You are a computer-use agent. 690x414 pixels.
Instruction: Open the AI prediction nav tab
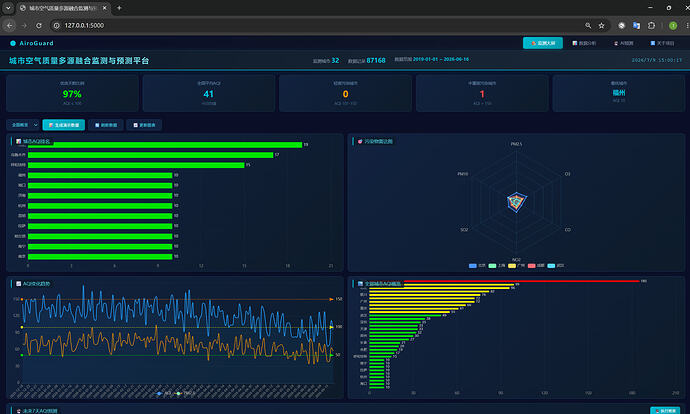click(624, 43)
